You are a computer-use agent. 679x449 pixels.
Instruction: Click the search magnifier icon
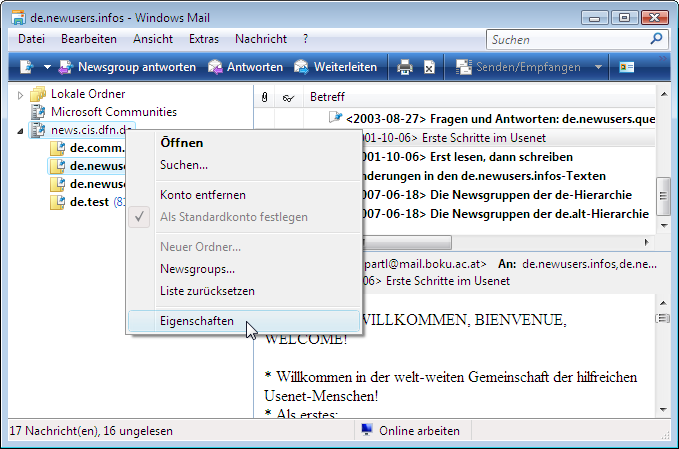657,40
